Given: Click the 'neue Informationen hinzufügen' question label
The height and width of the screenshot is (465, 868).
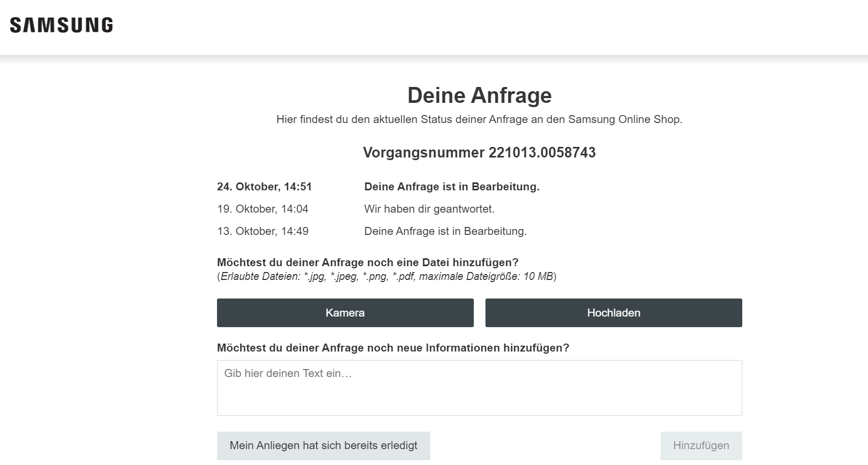Looking at the screenshot, I should 393,348.
